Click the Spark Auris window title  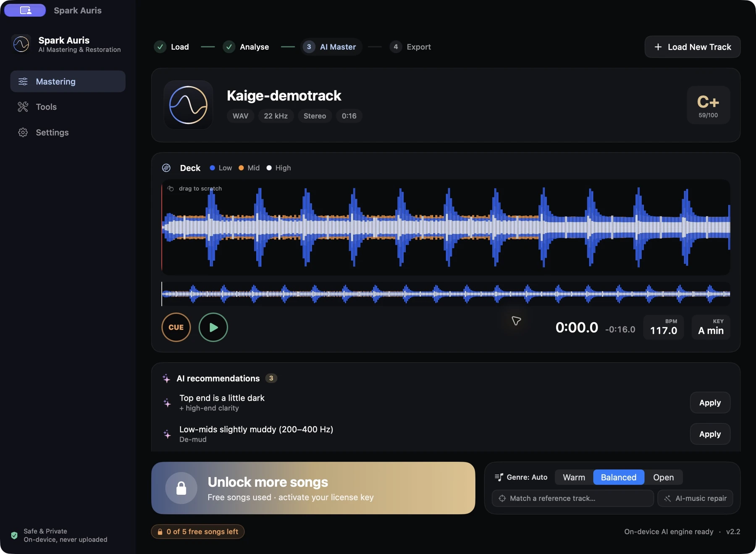pyautogui.click(x=78, y=11)
